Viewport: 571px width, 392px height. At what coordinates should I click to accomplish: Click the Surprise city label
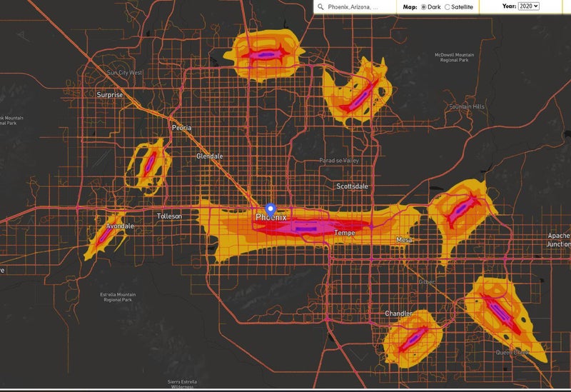[x=110, y=94]
